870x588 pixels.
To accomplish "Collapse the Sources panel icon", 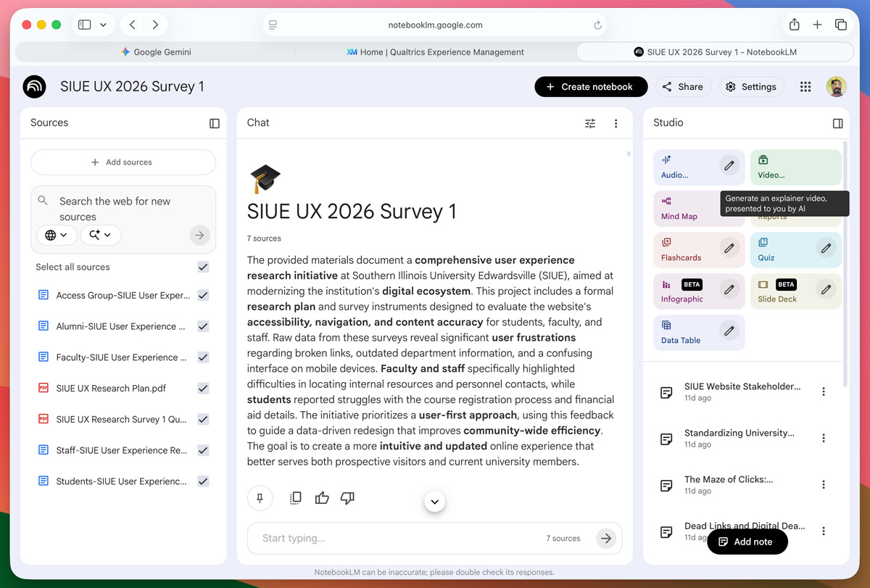I will (x=215, y=123).
